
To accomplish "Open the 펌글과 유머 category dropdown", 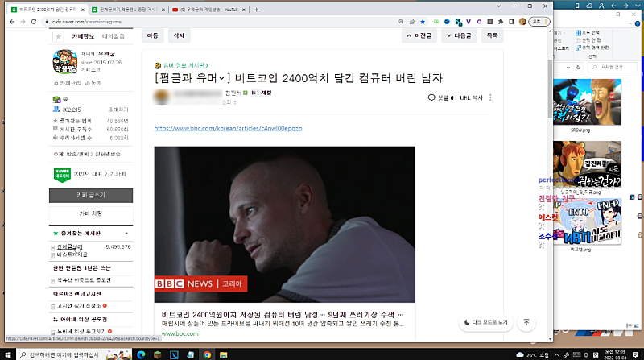I will (x=221, y=78).
